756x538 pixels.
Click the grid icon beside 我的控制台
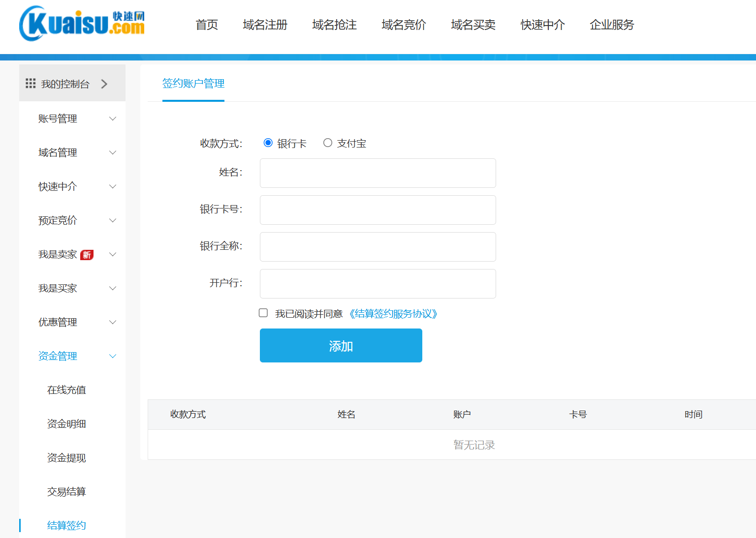[31, 84]
